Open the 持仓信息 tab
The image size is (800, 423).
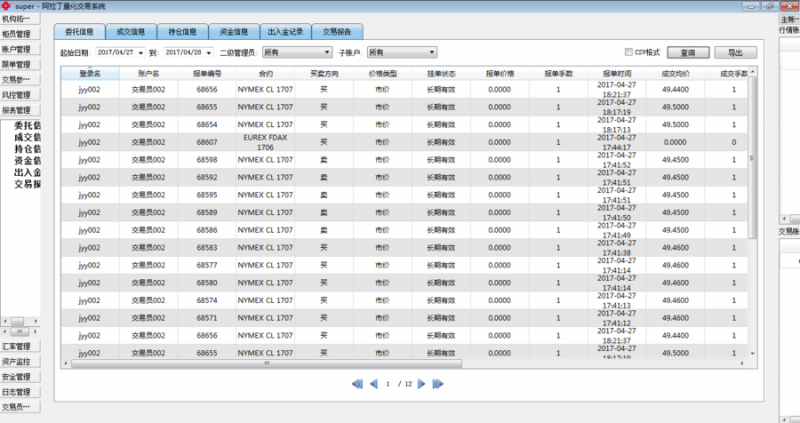(x=183, y=32)
